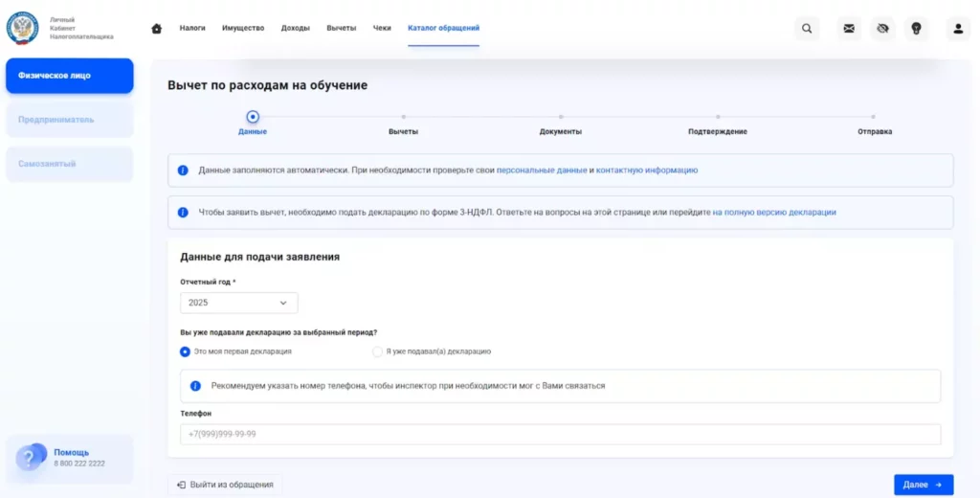Viewport: 980px width, 498px height.
Task: Click the tax service emblem logo
Action: click(x=22, y=29)
